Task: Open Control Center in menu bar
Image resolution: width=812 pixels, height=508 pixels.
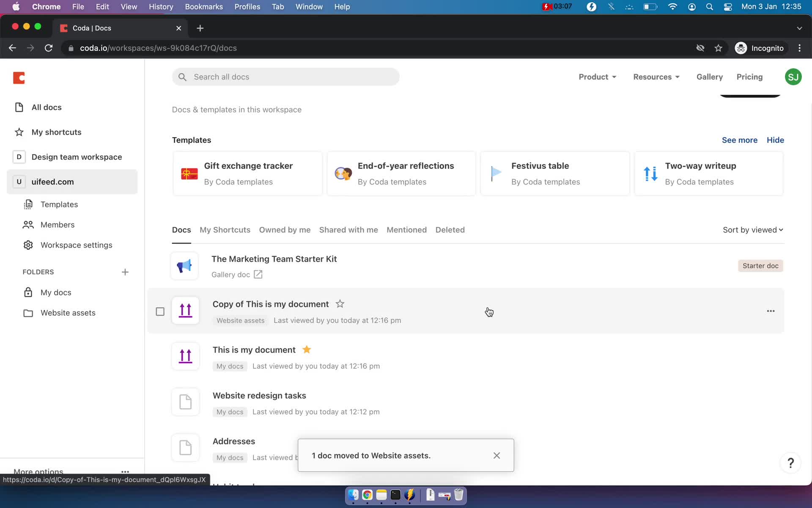Action: point(728,7)
